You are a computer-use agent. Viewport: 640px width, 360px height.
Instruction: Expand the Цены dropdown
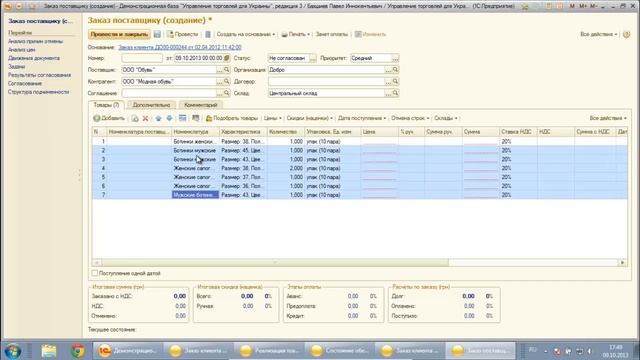(272, 118)
